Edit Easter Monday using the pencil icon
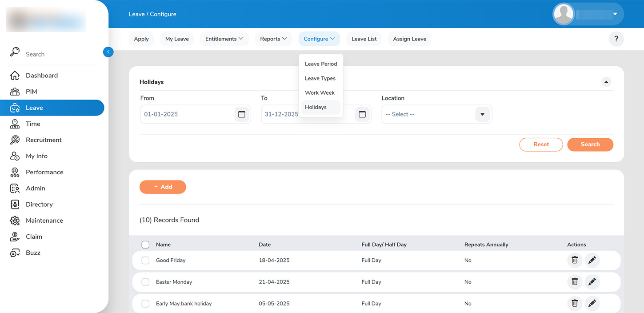 (592, 282)
